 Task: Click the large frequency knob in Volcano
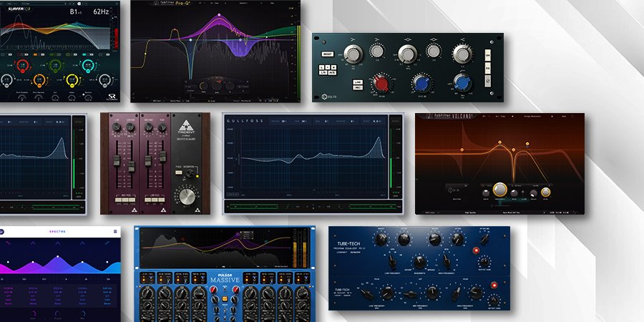tap(500, 190)
